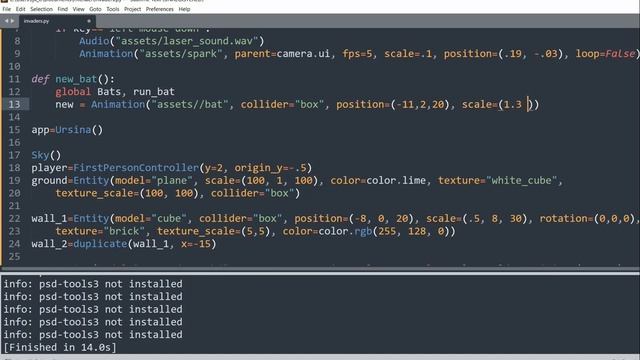Click duplicate call on line 24
The width and height of the screenshot is (640, 360).
click(x=100, y=244)
